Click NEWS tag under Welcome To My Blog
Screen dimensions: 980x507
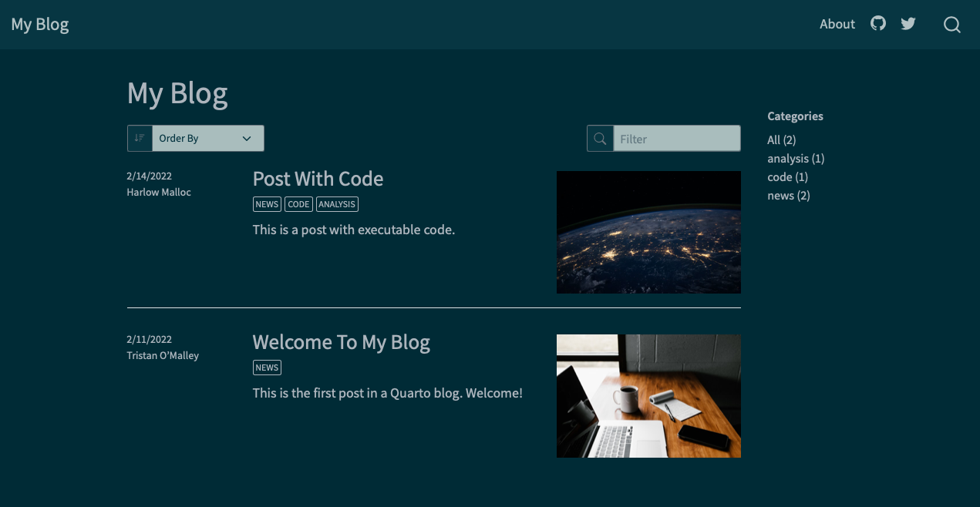(267, 368)
